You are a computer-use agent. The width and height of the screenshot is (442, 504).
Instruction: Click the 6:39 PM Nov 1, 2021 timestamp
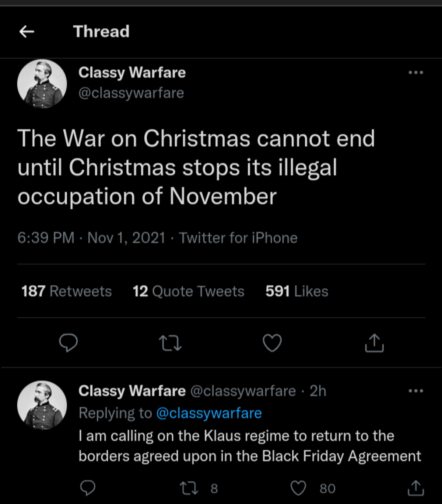(91, 238)
